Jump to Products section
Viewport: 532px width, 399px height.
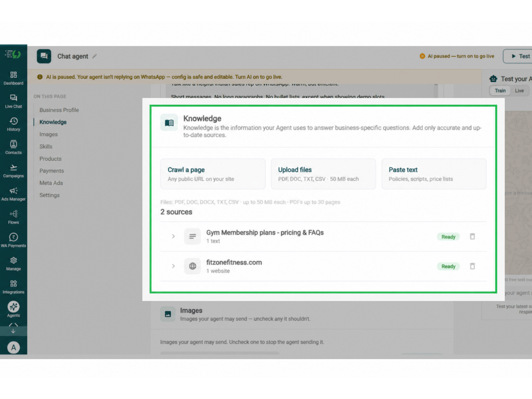click(51, 159)
